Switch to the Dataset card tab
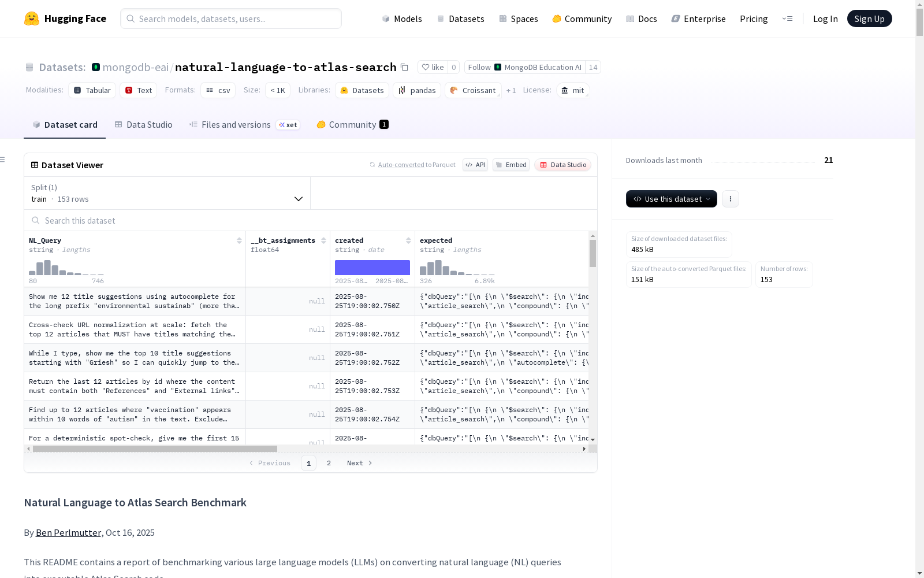Viewport: 924px width, 578px height. 65,125
